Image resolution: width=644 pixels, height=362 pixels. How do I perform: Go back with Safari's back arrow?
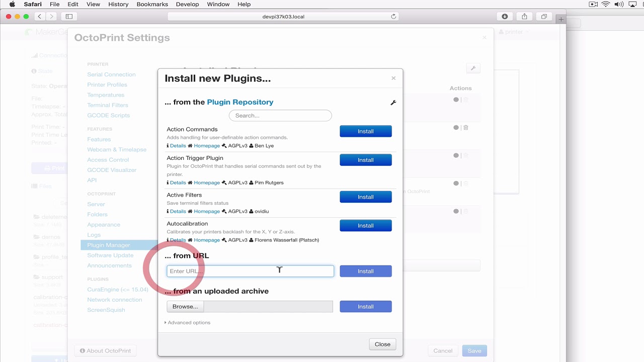point(39,17)
